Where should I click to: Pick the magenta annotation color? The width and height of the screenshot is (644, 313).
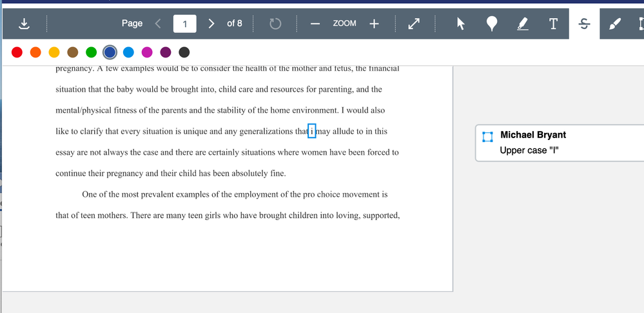tap(147, 52)
